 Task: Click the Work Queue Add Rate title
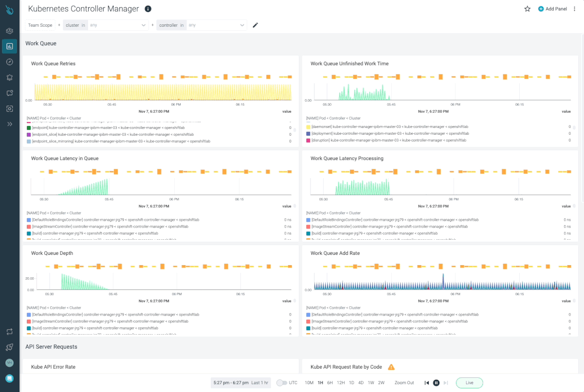[x=335, y=253]
